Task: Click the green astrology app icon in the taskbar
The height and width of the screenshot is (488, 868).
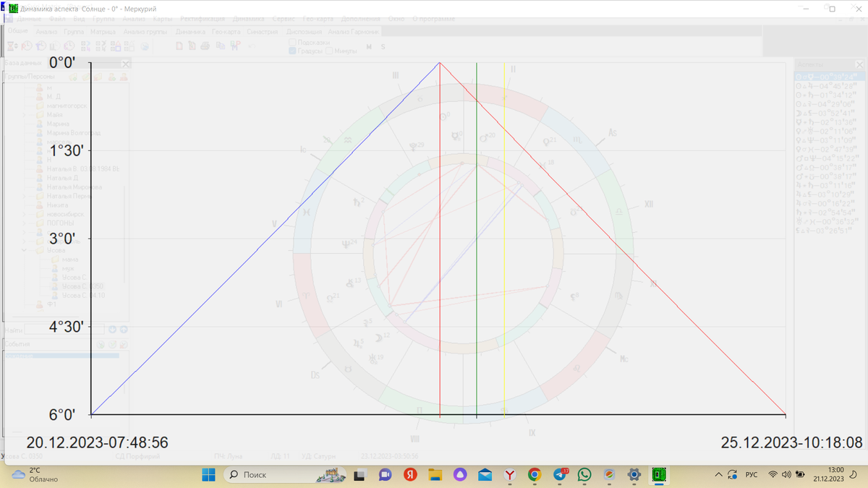Action: click(x=659, y=474)
